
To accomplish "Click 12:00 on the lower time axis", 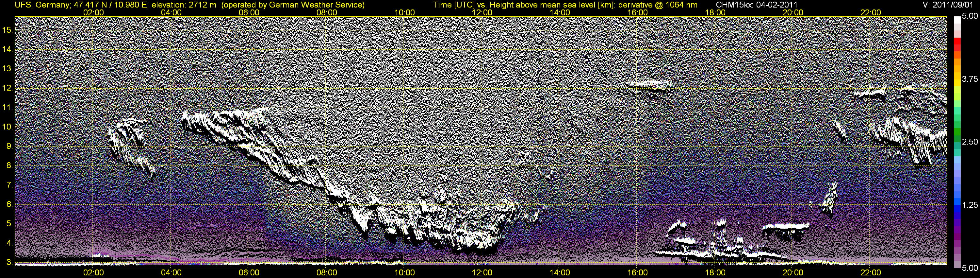I will pos(482,273).
